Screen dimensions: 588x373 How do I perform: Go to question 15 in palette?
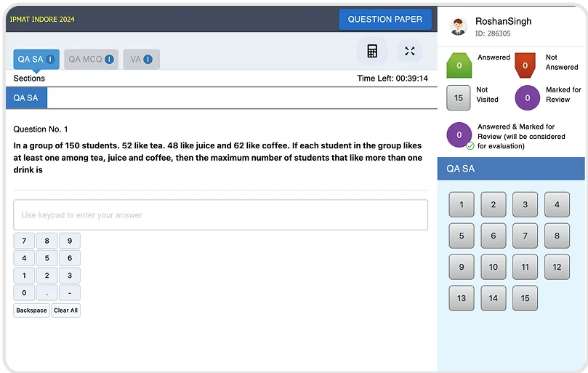[x=525, y=298]
